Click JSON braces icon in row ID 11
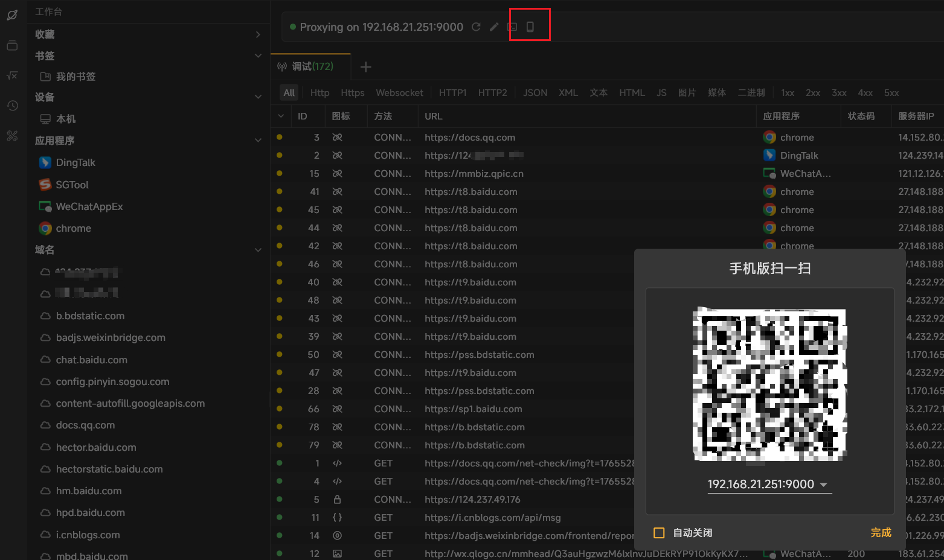This screenshot has width=944, height=560. (x=337, y=517)
